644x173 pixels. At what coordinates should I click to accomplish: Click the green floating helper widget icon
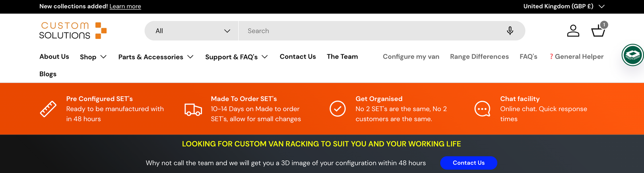(x=633, y=55)
